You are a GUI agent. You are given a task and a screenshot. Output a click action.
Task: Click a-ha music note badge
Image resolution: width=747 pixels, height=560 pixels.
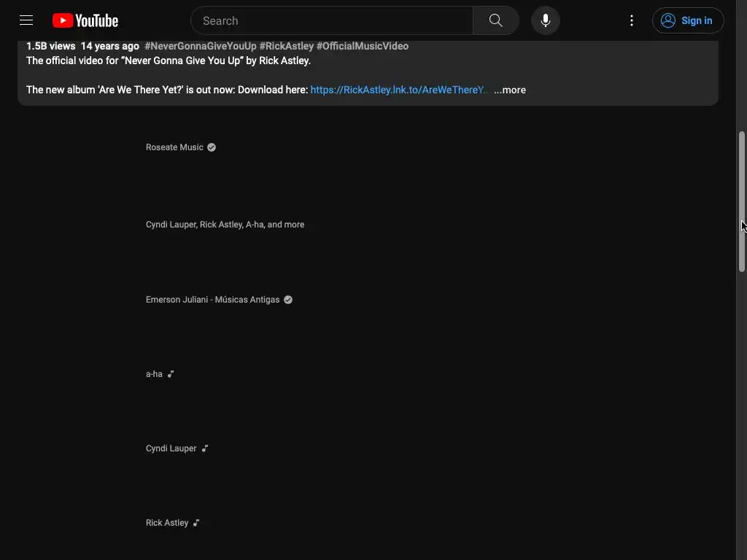tap(171, 374)
